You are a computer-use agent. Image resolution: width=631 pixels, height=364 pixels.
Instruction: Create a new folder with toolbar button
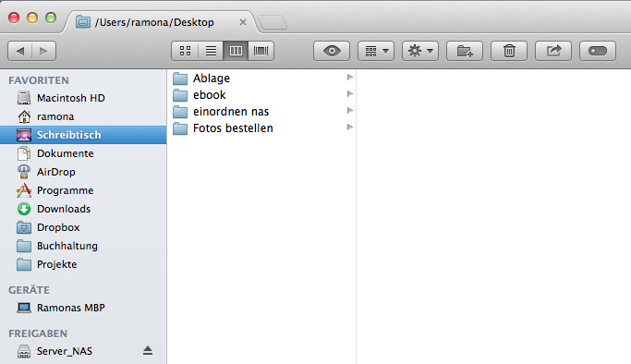465,51
